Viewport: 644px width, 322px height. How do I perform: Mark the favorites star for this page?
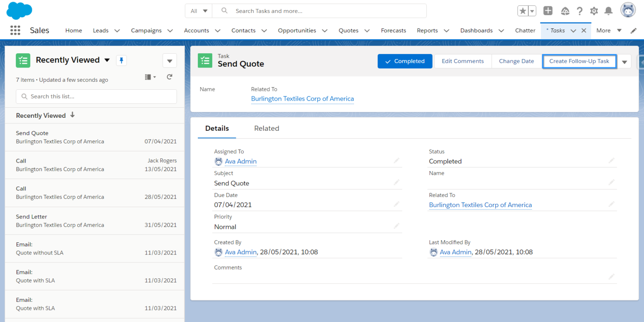tap(522, 10)
